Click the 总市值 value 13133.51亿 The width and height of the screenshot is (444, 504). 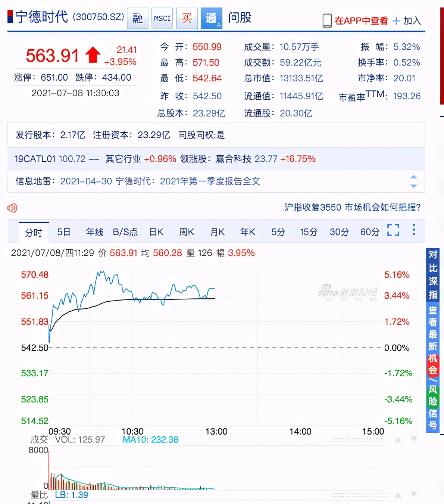301,78
